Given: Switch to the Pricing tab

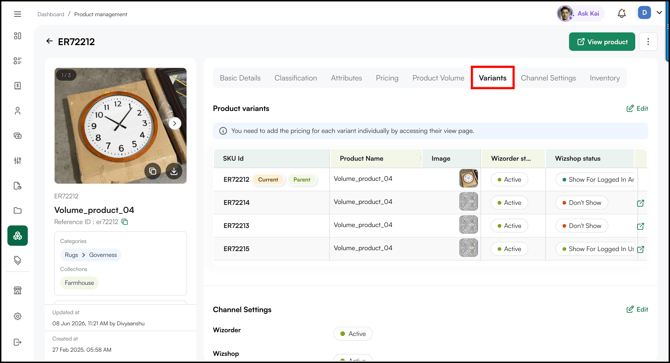Looking at the screenshot, I should point(387,78).
